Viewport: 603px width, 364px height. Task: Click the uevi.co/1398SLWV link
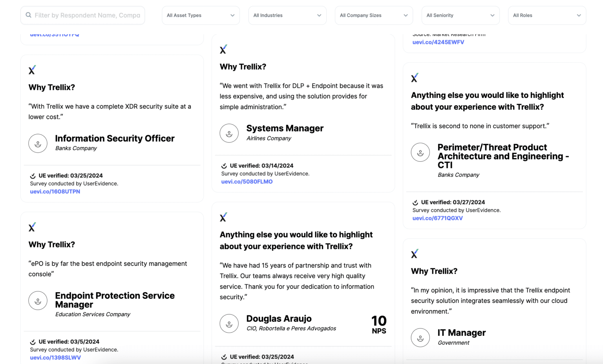[x=55, y=357]
